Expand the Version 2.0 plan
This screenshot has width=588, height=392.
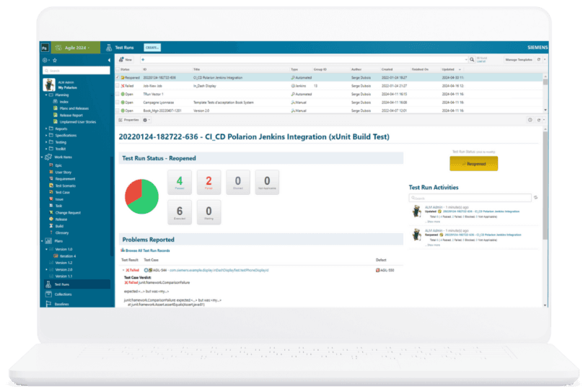pyautogui.click(x=46, y=270)
